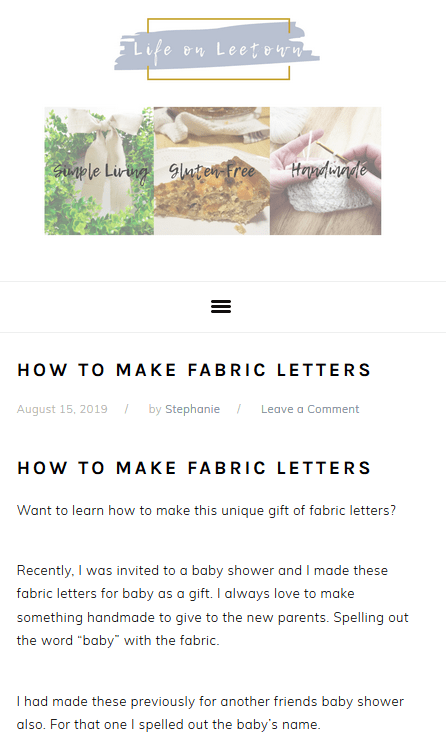Click the crochet hook in the Handmade photo
This screenshot has height=741, width=446.
(x=332, y=147)
